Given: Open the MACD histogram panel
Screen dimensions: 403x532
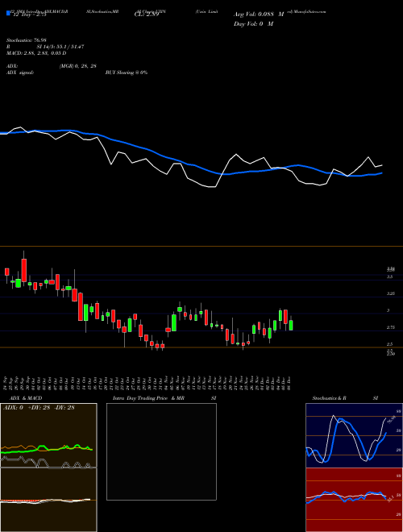Looking at the screenshot, I should click(48, 500).
